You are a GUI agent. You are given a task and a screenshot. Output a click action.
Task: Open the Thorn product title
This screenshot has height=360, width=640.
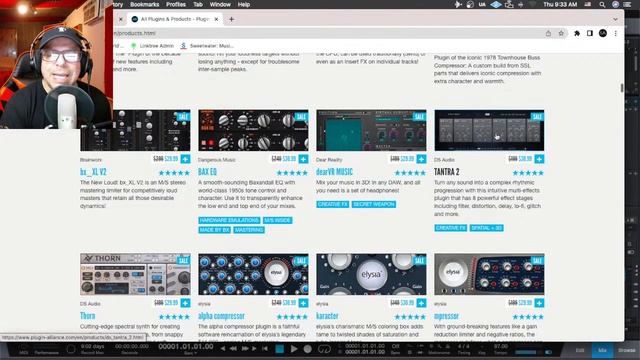87,316
